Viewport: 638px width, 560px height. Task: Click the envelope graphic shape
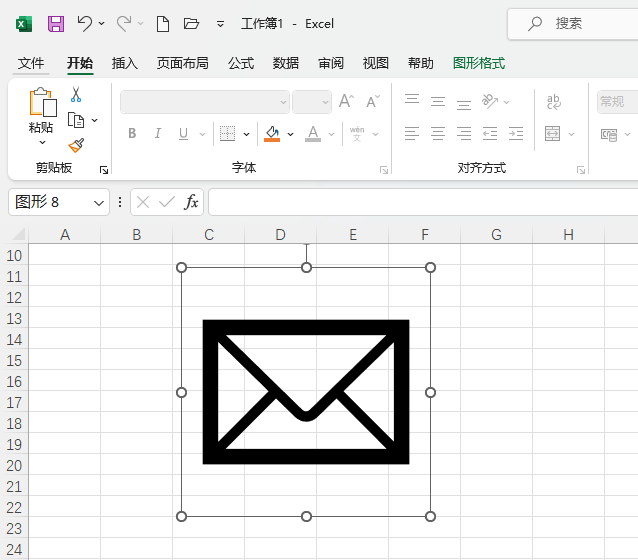306,392
